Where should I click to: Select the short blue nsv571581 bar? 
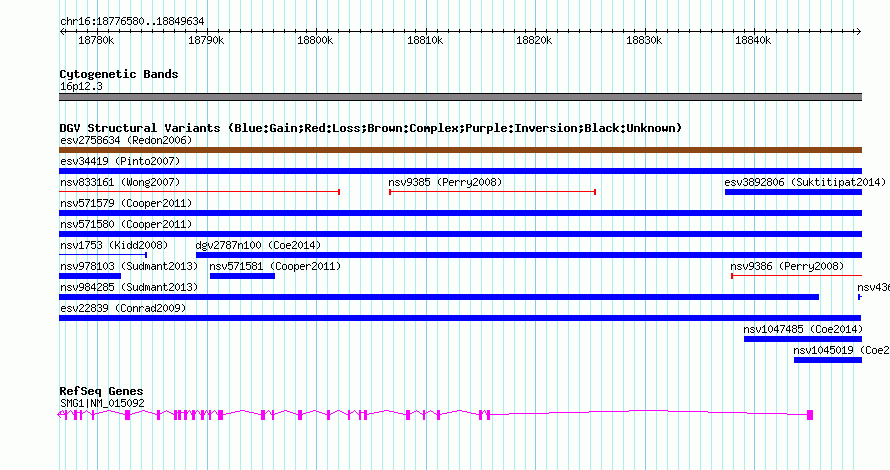[x=242, y=276]
